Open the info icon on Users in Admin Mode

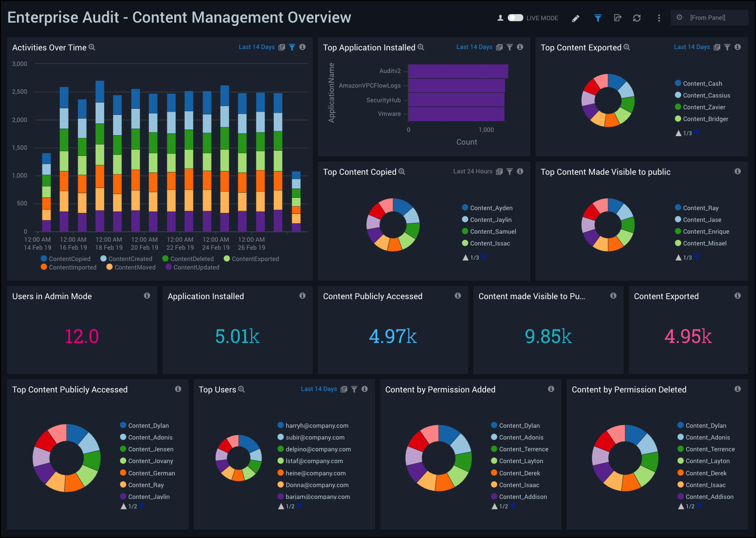pos(147,296)
